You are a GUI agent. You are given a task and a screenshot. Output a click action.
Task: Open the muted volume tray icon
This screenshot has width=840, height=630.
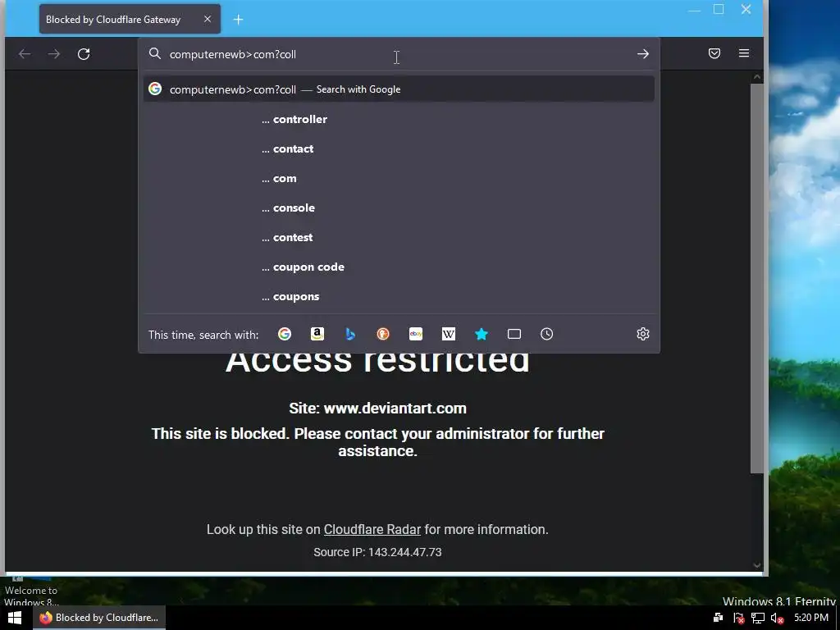pos(776,619)
